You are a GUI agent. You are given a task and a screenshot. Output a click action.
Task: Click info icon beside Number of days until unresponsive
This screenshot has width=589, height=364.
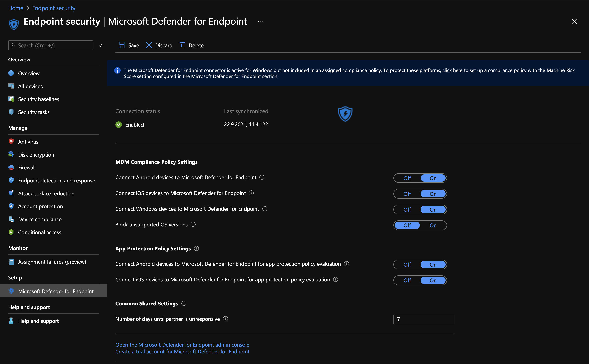(x=225, y=319)
